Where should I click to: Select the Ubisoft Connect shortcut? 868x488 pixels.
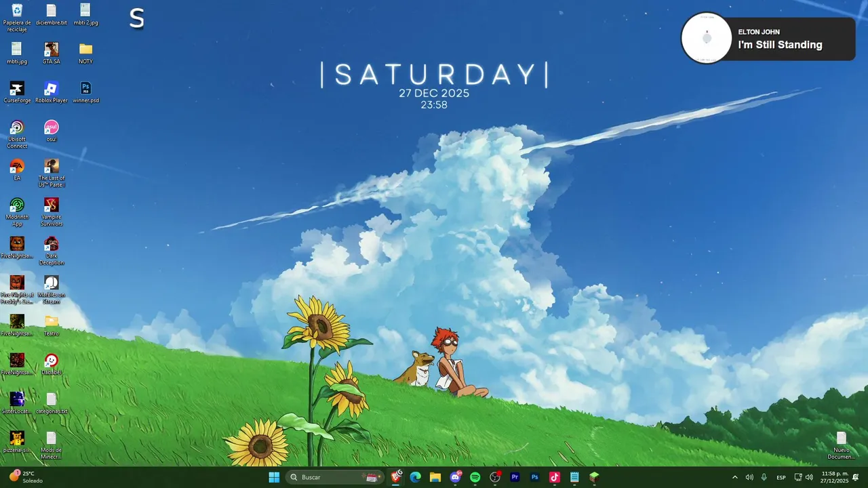pyautogui.click(x=17, y=135)
